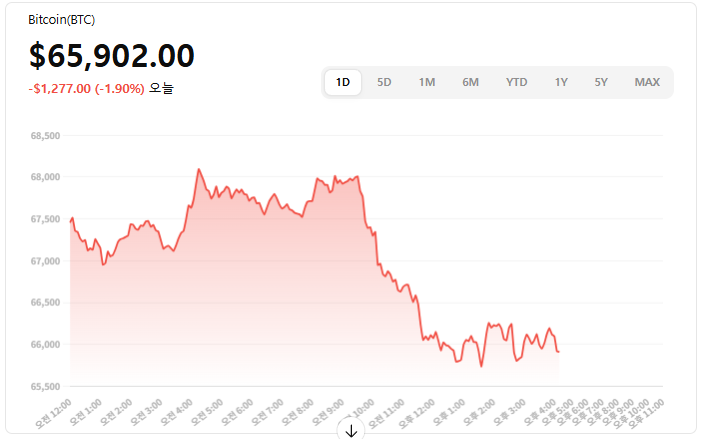
Task: Click the 65,500 y-axis label
Action: click(45, 386)
